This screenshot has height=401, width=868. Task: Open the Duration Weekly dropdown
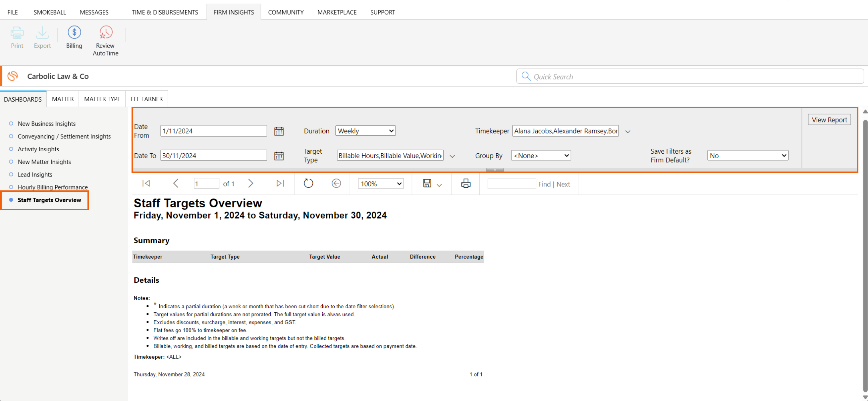point(365,131)
